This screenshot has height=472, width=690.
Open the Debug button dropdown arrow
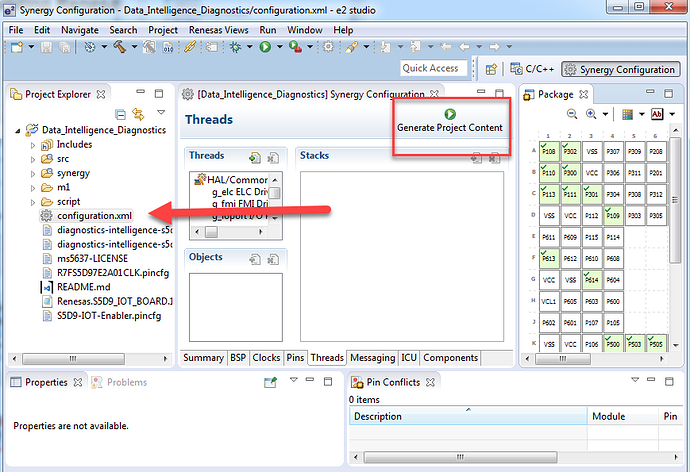[250, 47]
